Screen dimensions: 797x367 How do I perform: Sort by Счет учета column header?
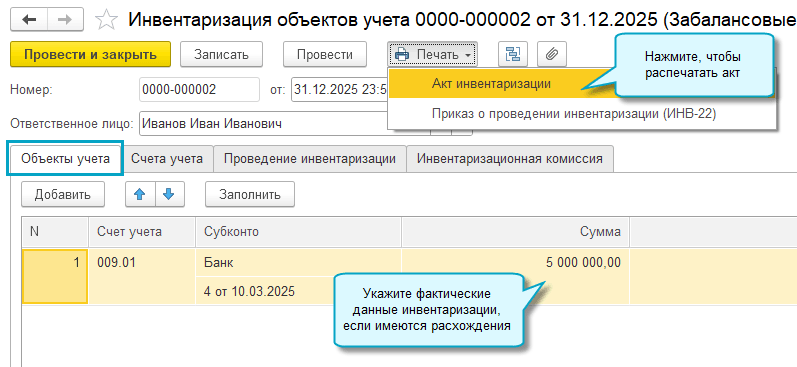click(142, 232)
